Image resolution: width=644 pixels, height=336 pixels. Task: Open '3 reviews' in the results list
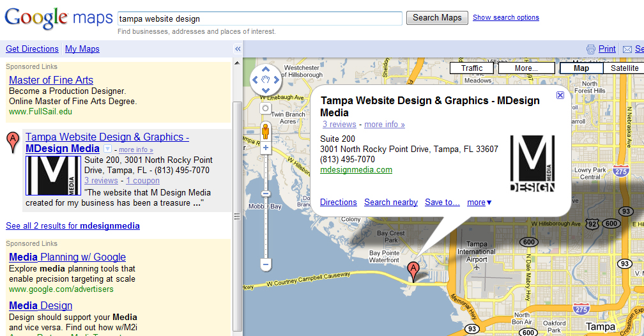tap(101, 180)
